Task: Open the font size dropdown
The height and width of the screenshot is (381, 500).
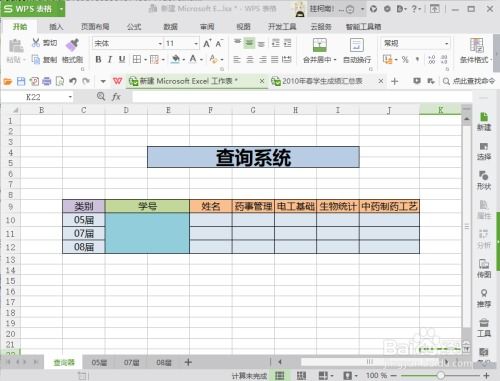Action: (196, 44)
